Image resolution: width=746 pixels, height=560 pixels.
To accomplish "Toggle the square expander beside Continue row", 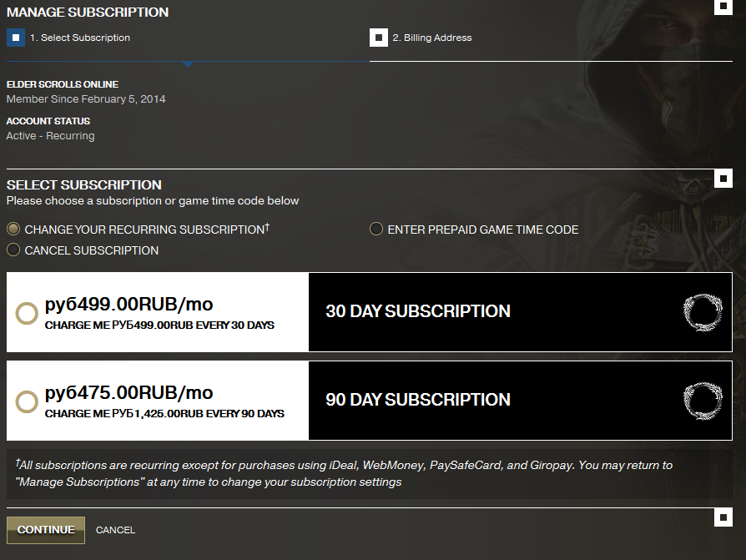I will click(723, 517).
